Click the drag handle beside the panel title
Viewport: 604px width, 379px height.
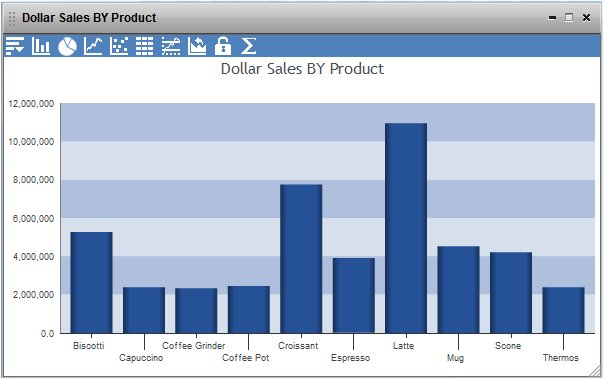[x=12, y=18]
